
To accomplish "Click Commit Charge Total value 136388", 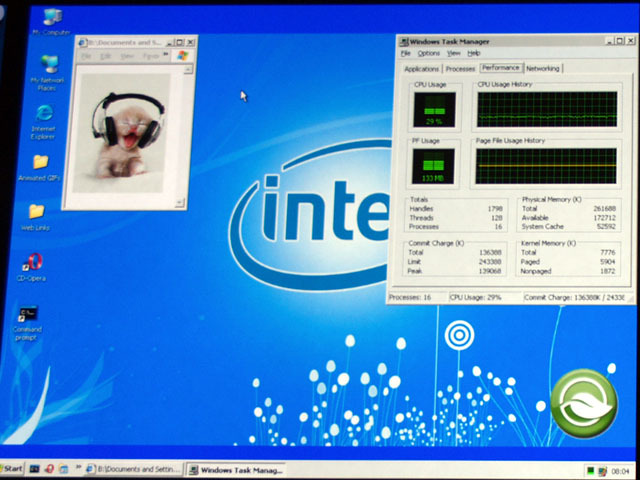I will [490, 253].
